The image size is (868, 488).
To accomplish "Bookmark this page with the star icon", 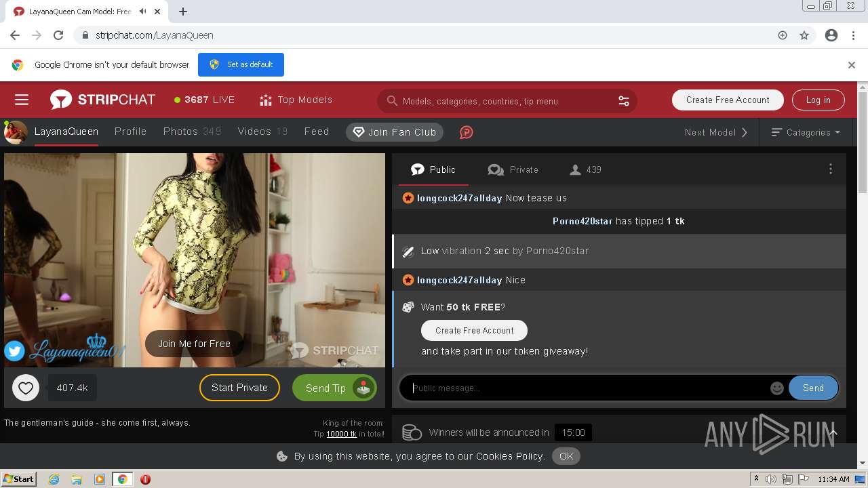I will [804, 35].
